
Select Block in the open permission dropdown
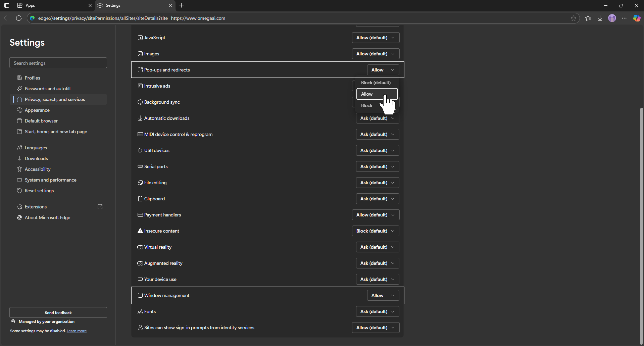(366, 105)
